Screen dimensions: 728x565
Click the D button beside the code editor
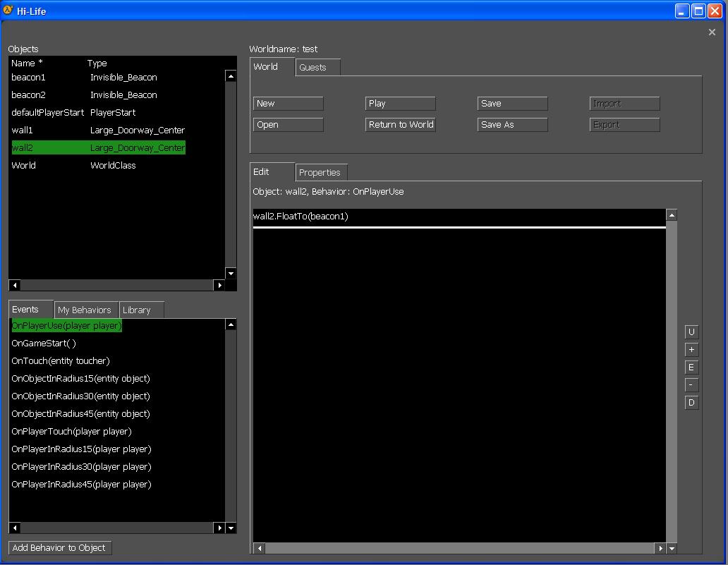pos(691,403)
